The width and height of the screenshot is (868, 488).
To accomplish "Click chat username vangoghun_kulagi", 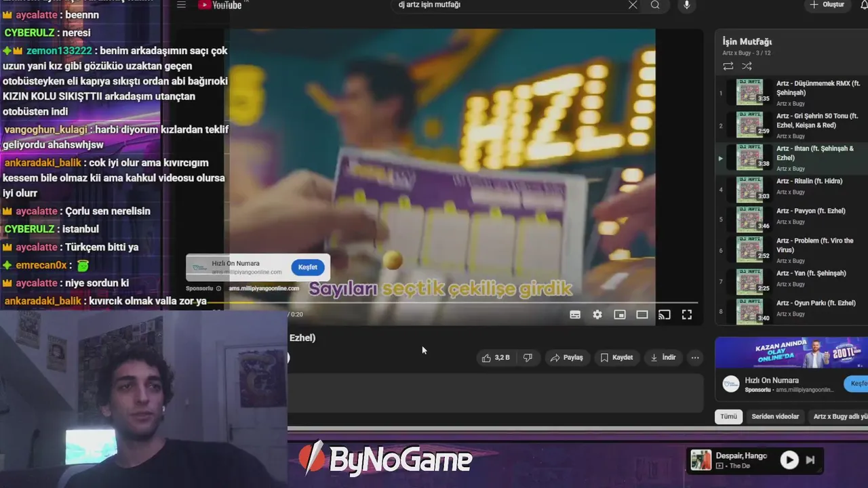I will tap(46, 129).
